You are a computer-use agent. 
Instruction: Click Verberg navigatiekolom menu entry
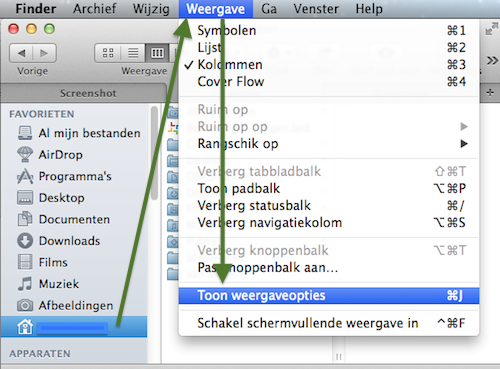pos(329,222)
